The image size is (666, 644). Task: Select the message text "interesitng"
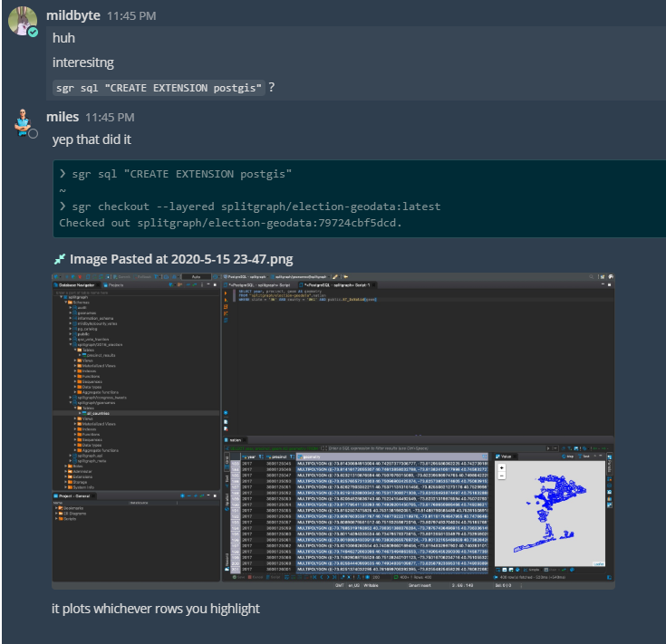point(82,62)
